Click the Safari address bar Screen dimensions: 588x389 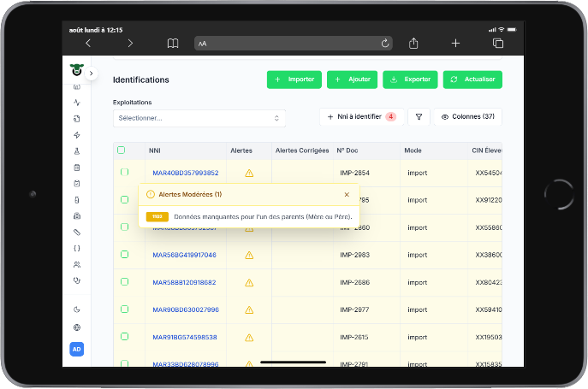click(x=294, y=44)
